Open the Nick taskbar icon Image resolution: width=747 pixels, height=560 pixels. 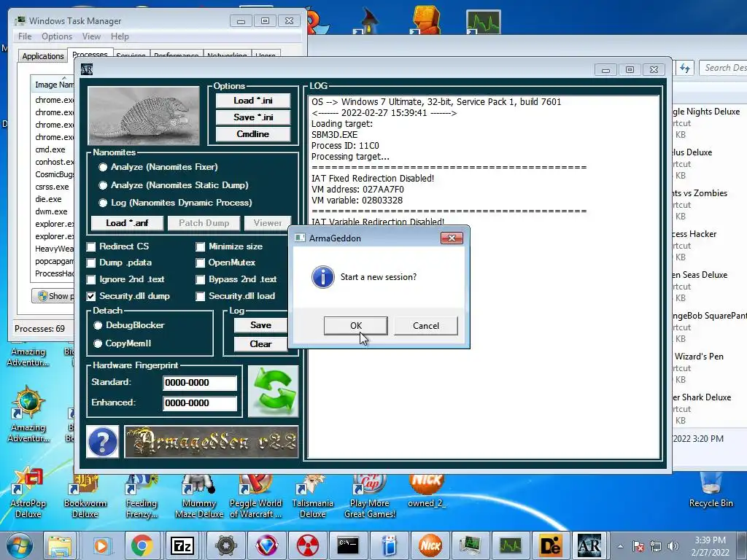tap(430, 545)
